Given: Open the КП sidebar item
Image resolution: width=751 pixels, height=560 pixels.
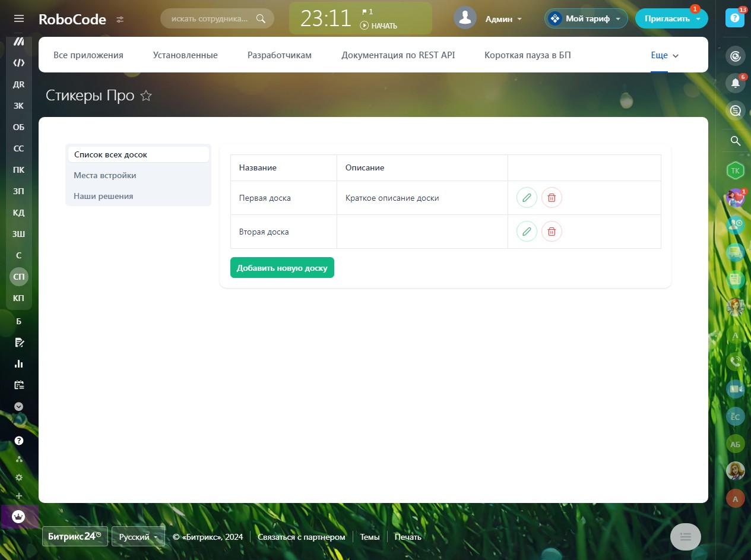Looking at the screenshot, I should pos(19,298).
